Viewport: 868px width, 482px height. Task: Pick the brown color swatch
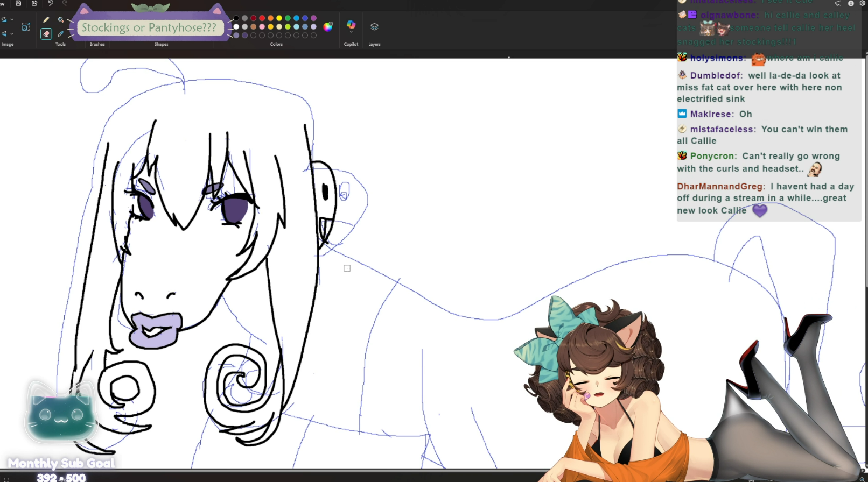point(254,27)
